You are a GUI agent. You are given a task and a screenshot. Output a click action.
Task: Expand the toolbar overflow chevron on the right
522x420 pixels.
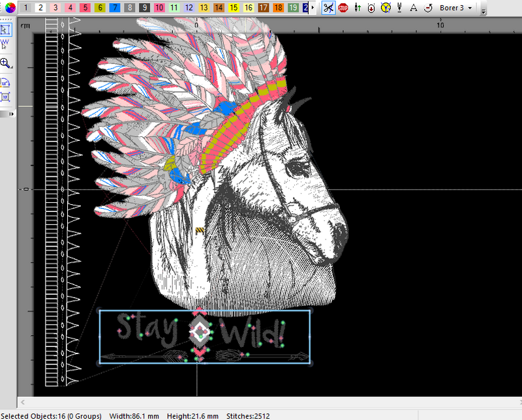click(484, 9)
